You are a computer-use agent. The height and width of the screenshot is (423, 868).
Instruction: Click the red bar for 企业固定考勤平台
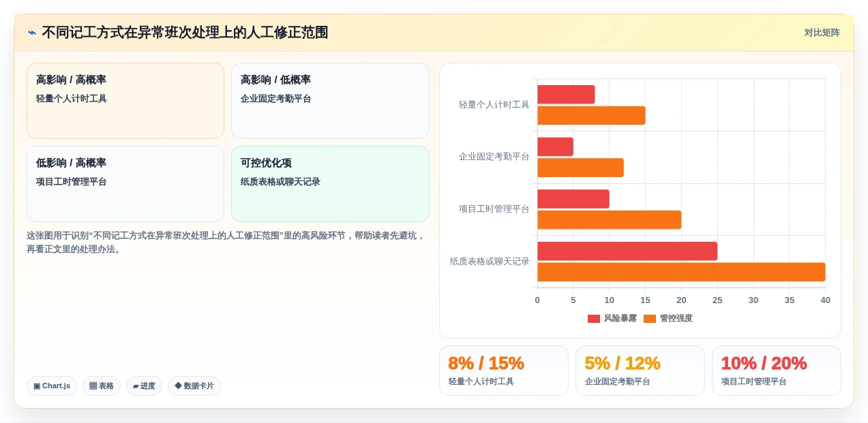click(555, 147)
